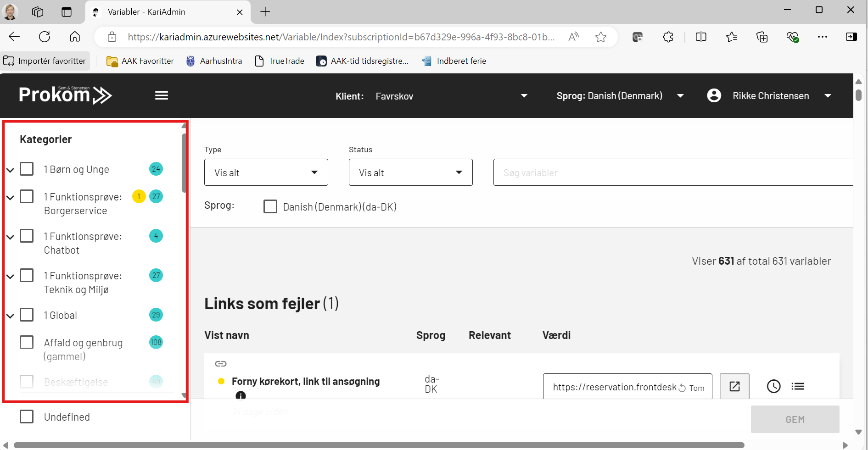
Task: Open the AAK Favoritter bookmark folder
Action: pos(140,61)
